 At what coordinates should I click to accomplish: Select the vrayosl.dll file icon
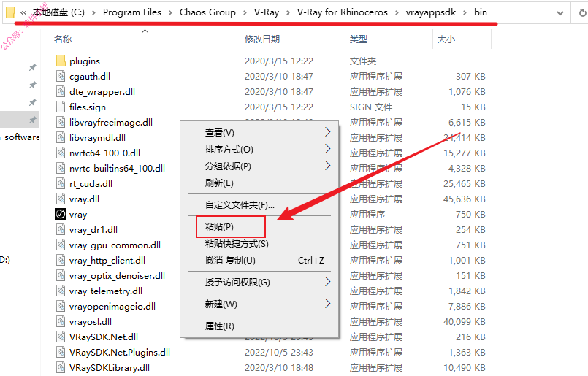61,322
